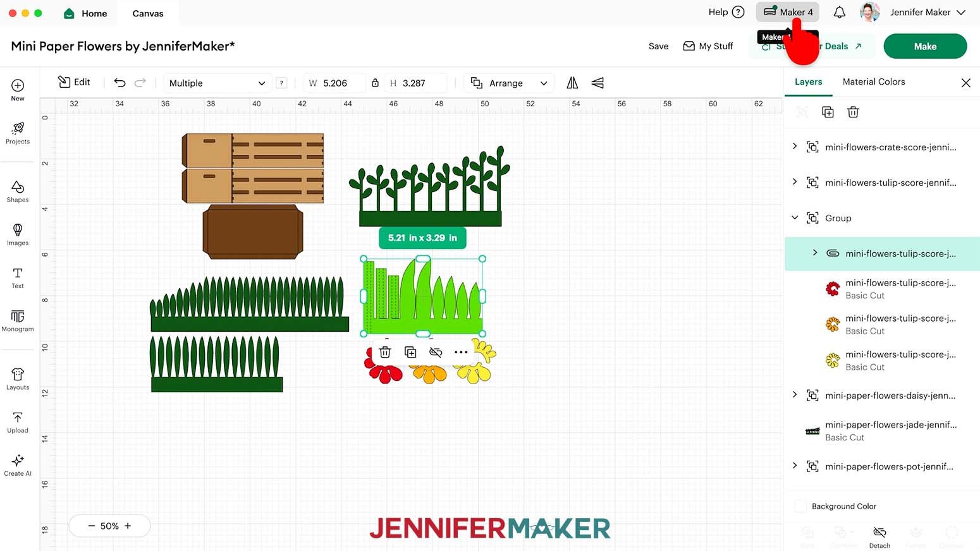This screenshot has height=551, width=980.
Task: Flip the selection horizontally
Action: (572, 83)
